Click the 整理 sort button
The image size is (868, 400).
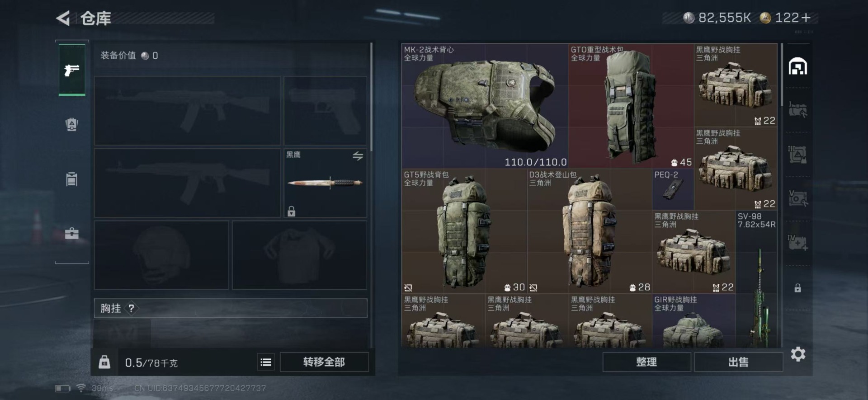pos(646,362)
